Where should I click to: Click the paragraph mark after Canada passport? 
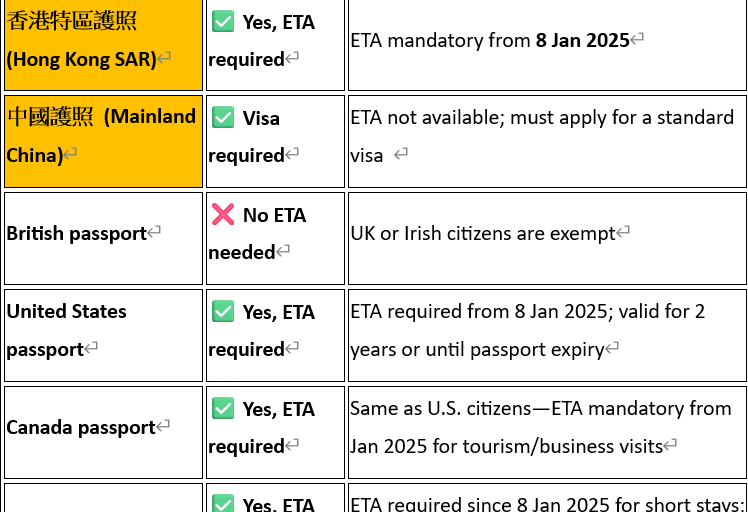pos(163,426)
